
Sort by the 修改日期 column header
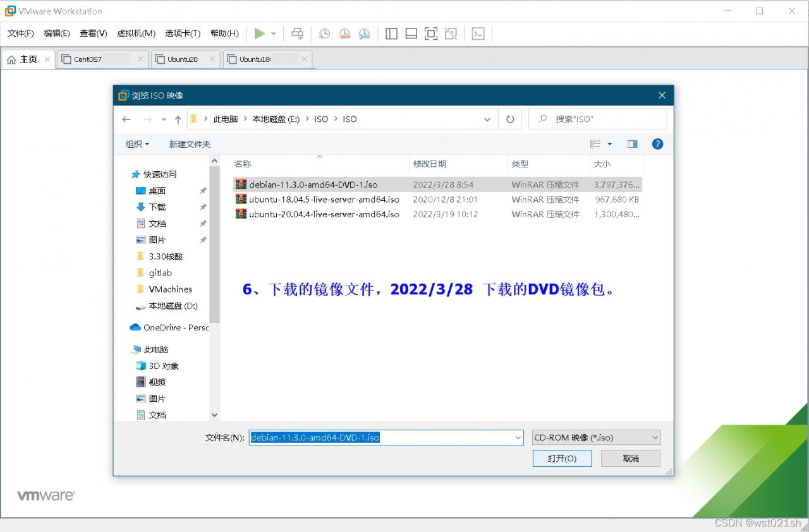click(x=458, y=164)
